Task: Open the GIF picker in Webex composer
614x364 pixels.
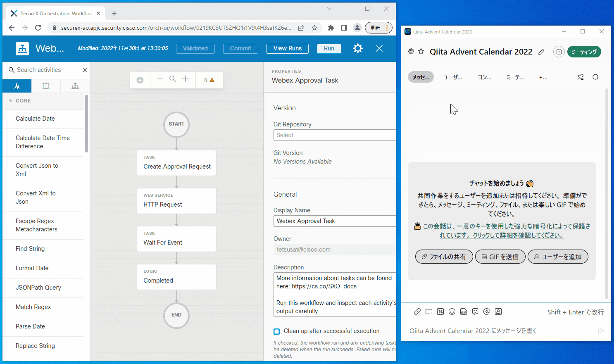Action: [x=464, y=312]
